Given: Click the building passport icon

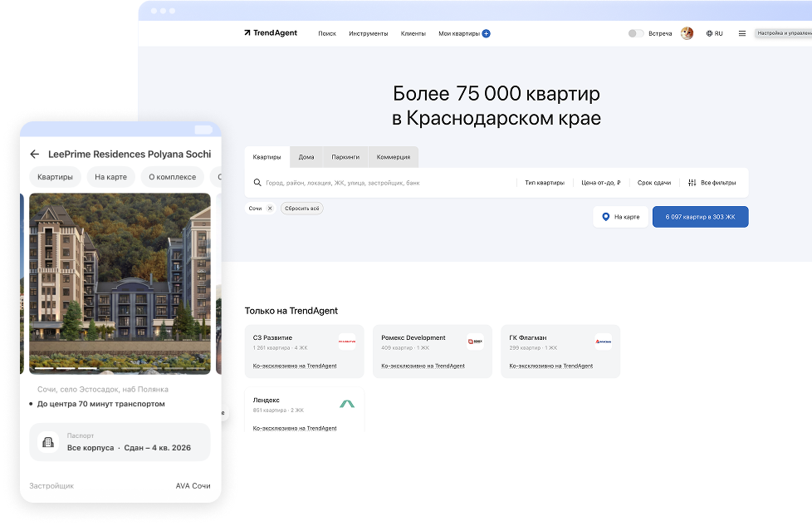Looking at the screenshot, I should pyautogui.click(x=48, y=442).
